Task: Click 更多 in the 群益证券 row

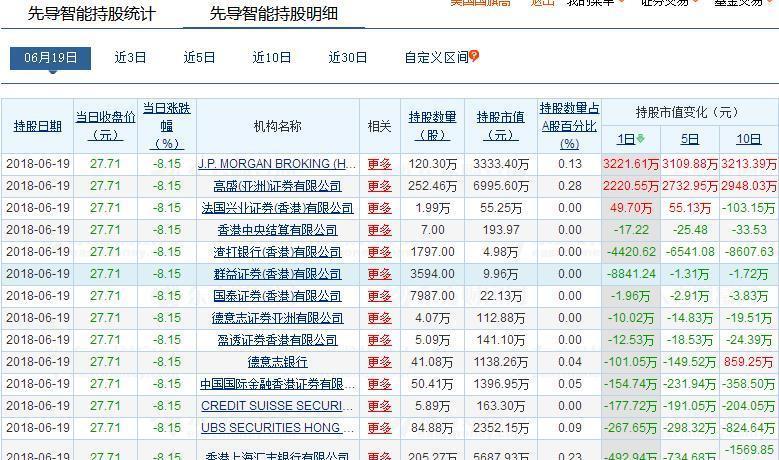Action: pos(380,274)
